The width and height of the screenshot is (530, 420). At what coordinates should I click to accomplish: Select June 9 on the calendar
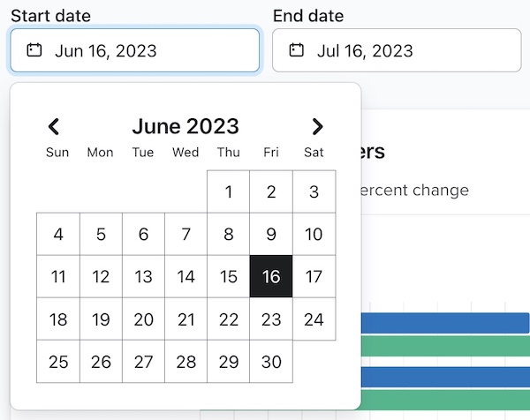(x=271, y=235)
